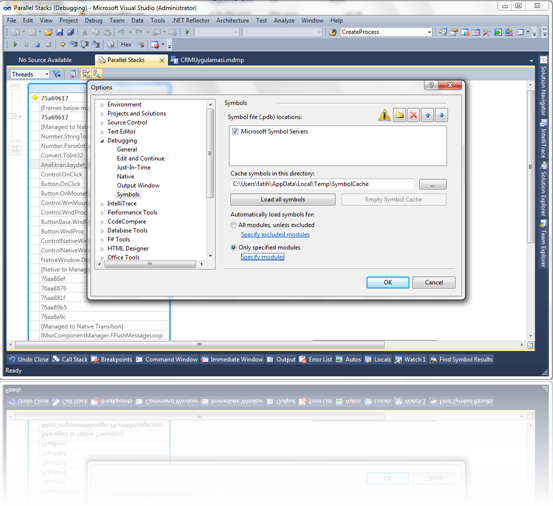Click Toggle Method View in Parallel Stacks

[73, 74]
